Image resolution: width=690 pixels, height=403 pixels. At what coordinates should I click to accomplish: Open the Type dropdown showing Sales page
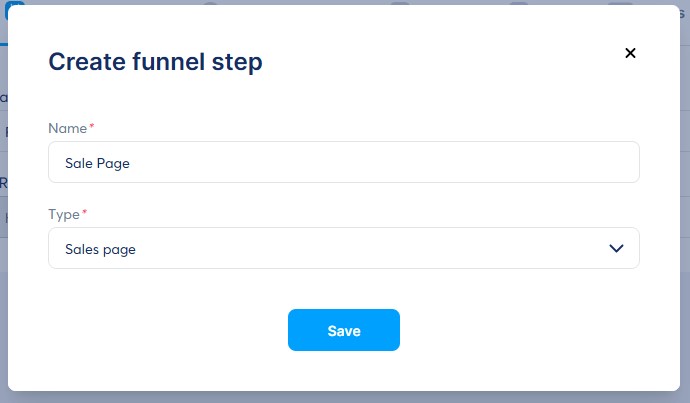pyautogui.click(x=343, y=249)
